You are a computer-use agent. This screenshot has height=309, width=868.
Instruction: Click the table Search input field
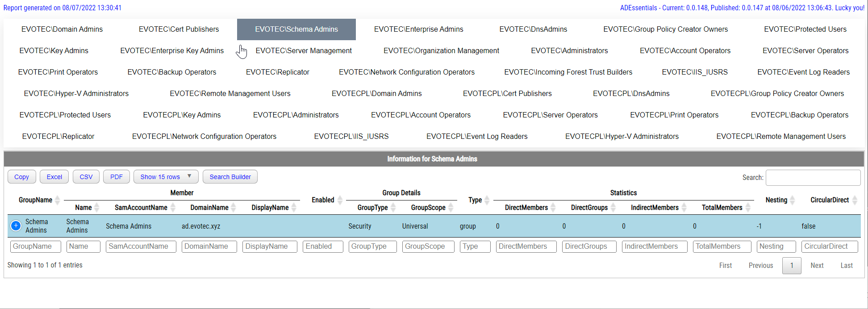(813, 178)
